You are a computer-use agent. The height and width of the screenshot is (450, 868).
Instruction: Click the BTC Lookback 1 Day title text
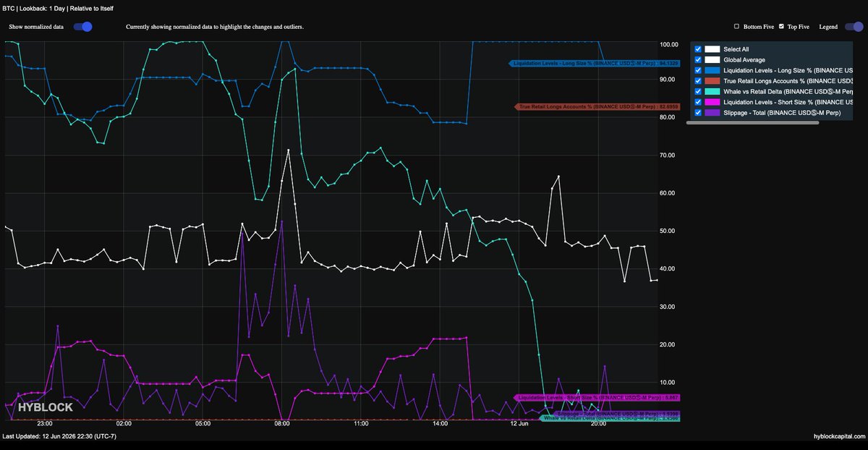(x=58, y=8)
